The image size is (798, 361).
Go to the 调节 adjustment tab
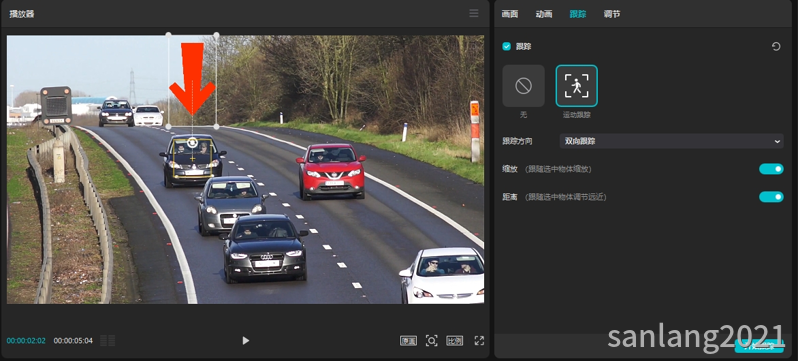pos(612,14)
